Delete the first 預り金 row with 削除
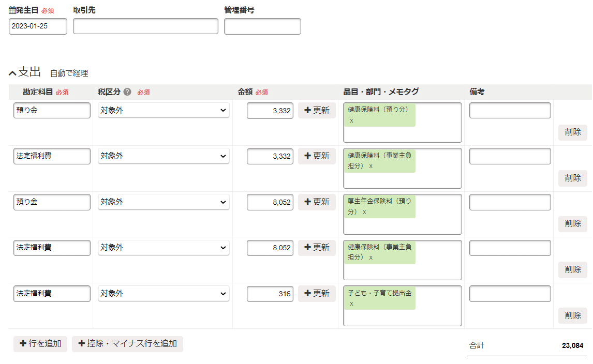Screen dimensions: 593x364 pos(573,132)
